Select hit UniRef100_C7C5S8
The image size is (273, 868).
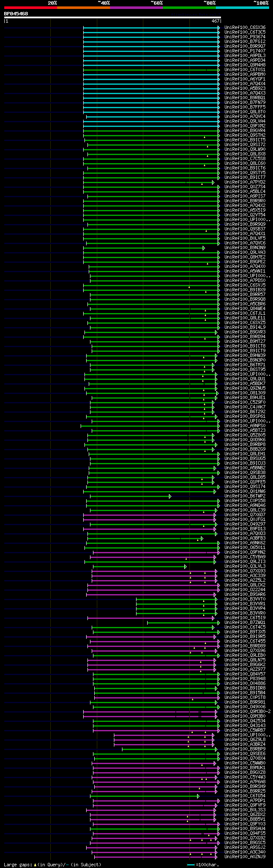click(x=245, y=158)
